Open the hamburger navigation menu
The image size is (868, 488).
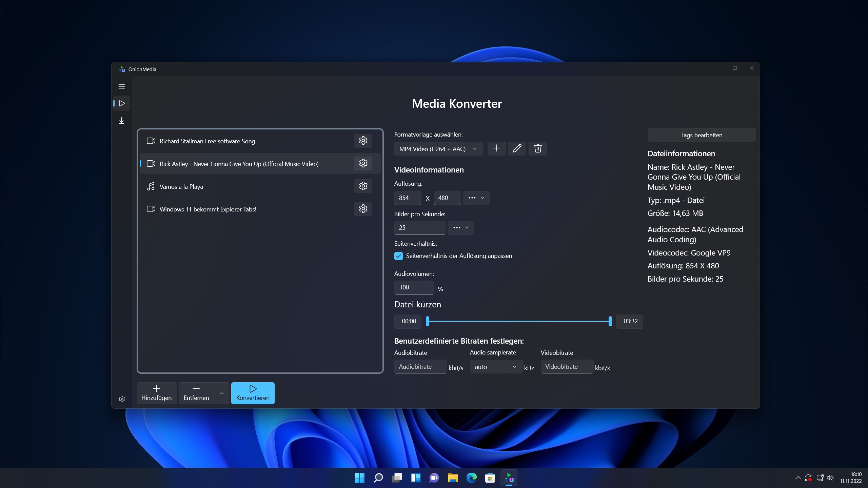(122, 86)
